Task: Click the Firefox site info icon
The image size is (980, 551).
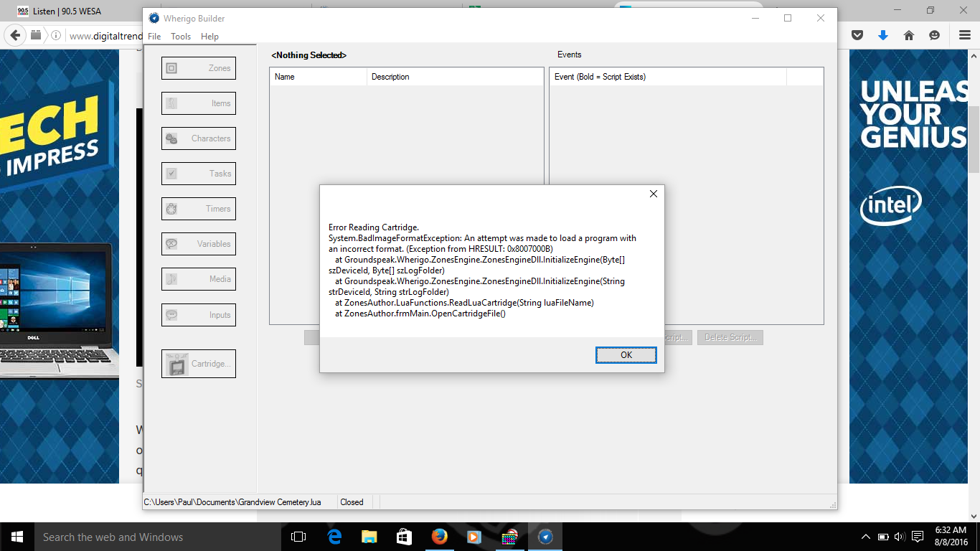Action: 55,35
